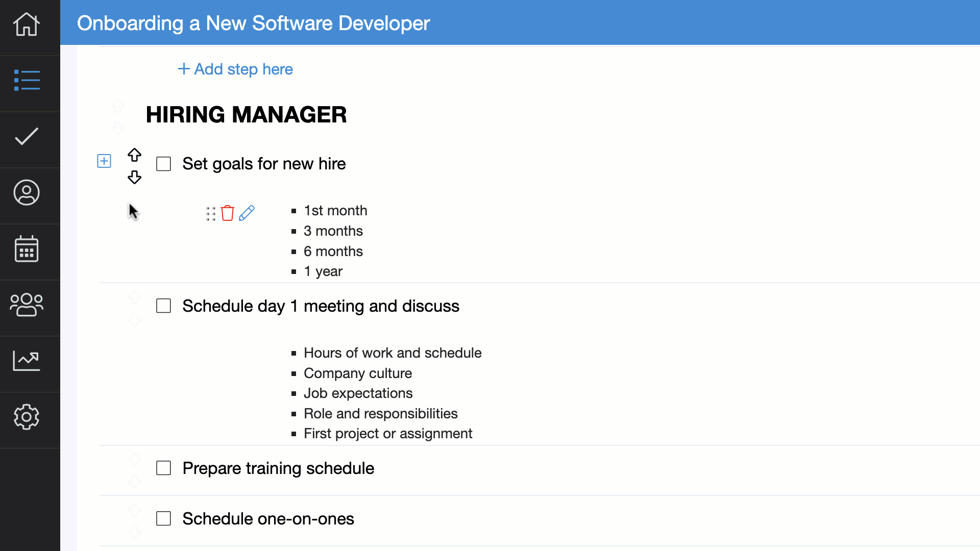
Task: Click the '1st month' bullet item
Action: [x=335, y=211]
